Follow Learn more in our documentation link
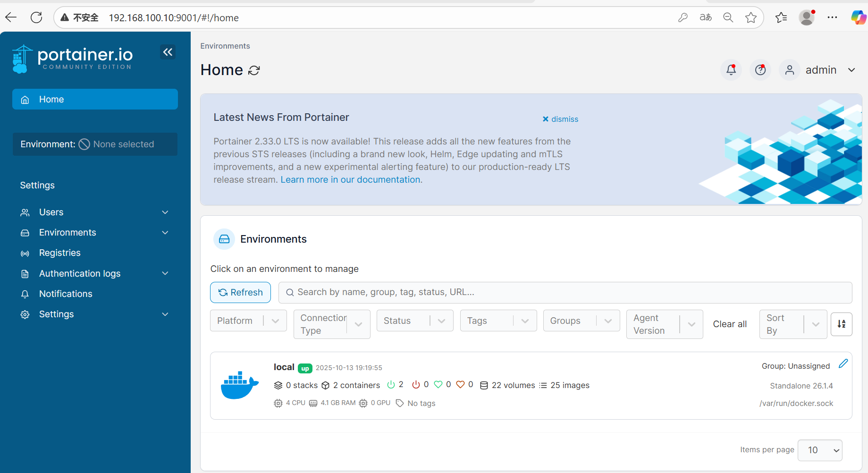868x473 pixels. (x=350, y=180)
